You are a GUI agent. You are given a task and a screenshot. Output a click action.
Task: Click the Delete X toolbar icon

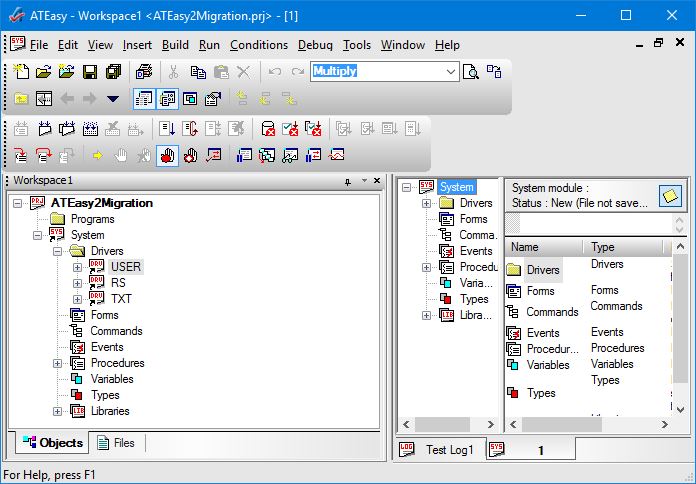[x=243, y=71]
